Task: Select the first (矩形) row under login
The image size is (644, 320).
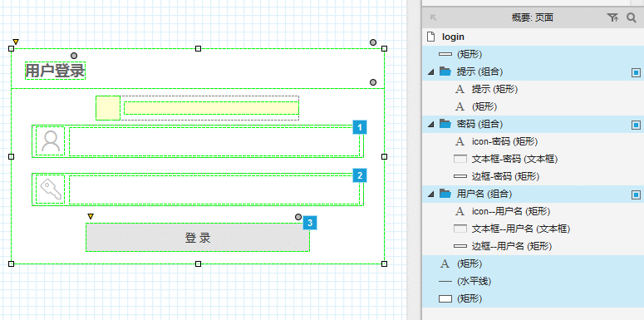Action: 533,54
